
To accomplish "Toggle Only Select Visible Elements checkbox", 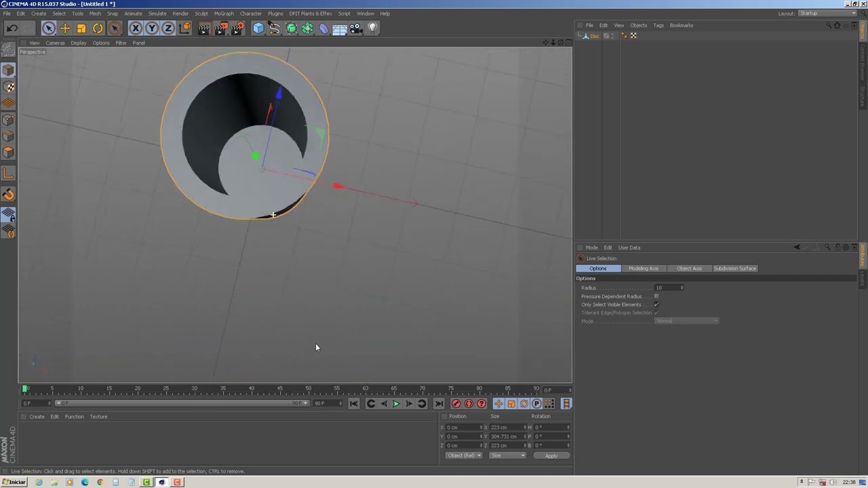I will pyautogui.click(x=656, y=304).
